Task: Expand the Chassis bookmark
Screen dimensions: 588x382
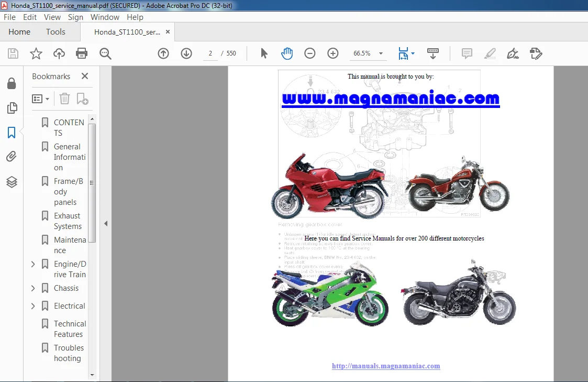Action: pos(33,288)
